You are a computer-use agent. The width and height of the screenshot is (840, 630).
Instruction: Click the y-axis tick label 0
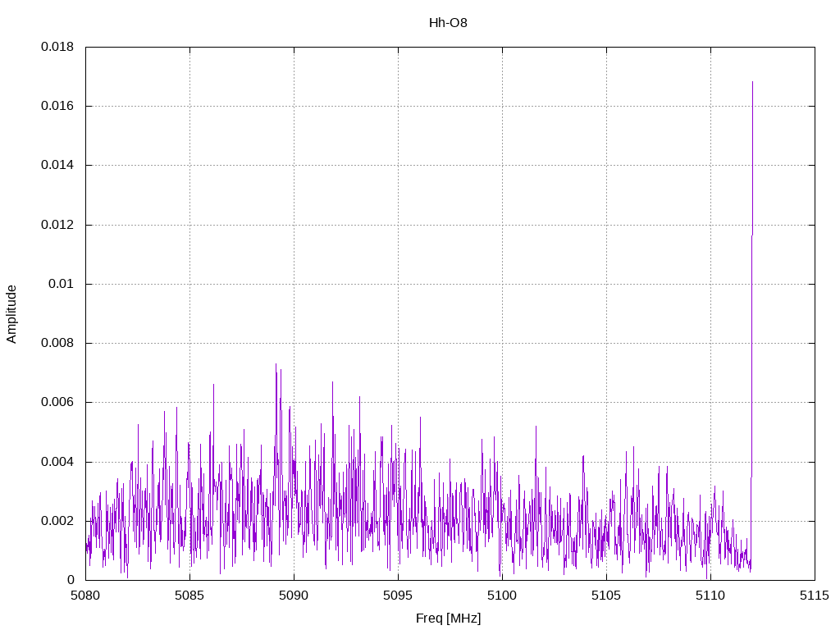[x=71, y=580]
